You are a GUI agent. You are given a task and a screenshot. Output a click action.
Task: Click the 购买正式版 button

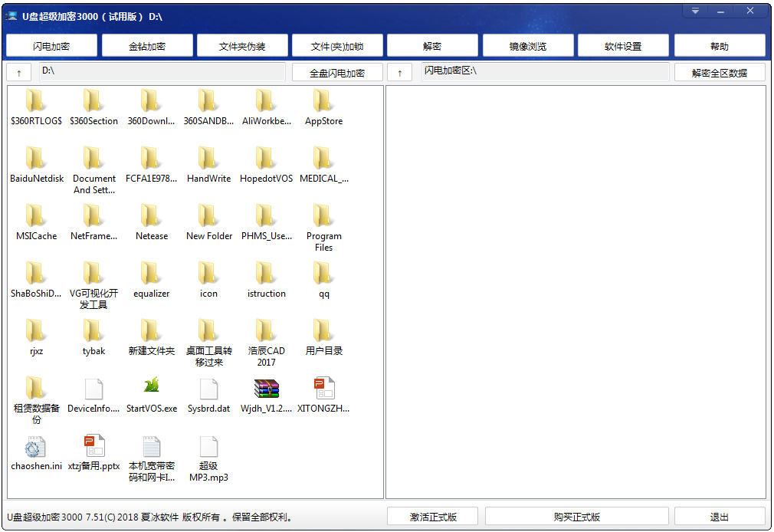pos(576,517)
